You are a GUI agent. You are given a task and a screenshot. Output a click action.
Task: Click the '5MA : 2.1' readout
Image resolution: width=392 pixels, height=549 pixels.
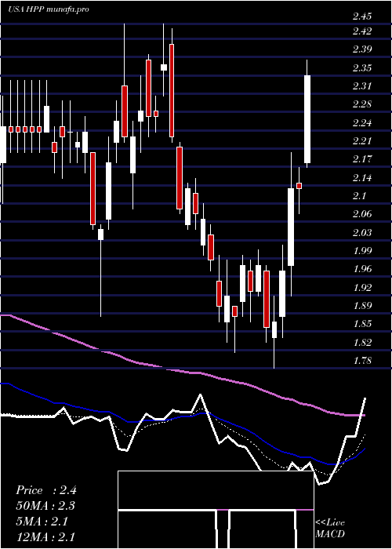tap(43, 521)
